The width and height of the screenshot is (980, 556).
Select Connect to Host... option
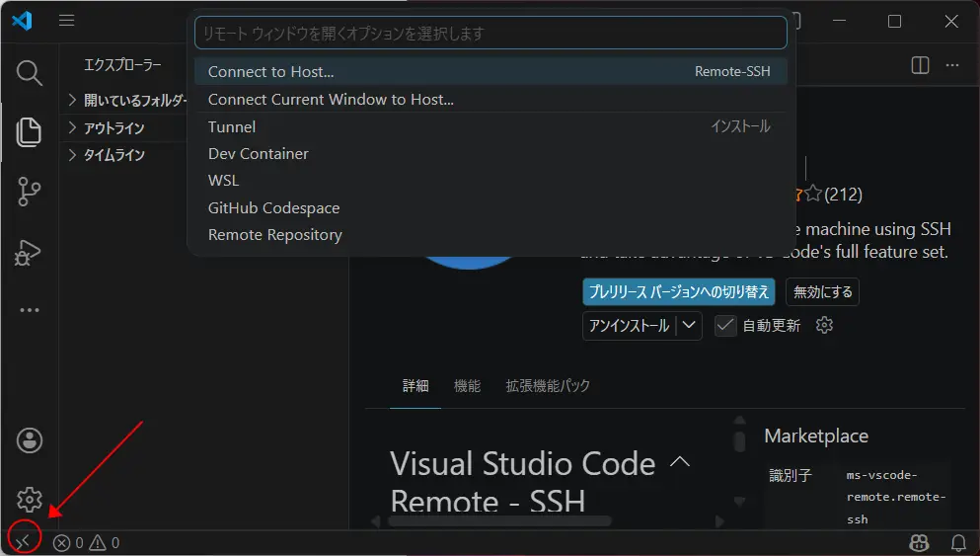pos(490,72)
